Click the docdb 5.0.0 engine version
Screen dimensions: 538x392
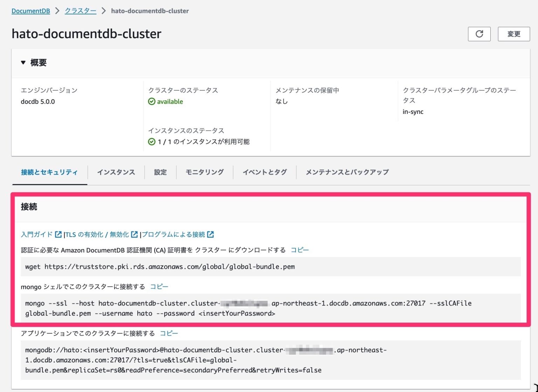pos(38,102)
